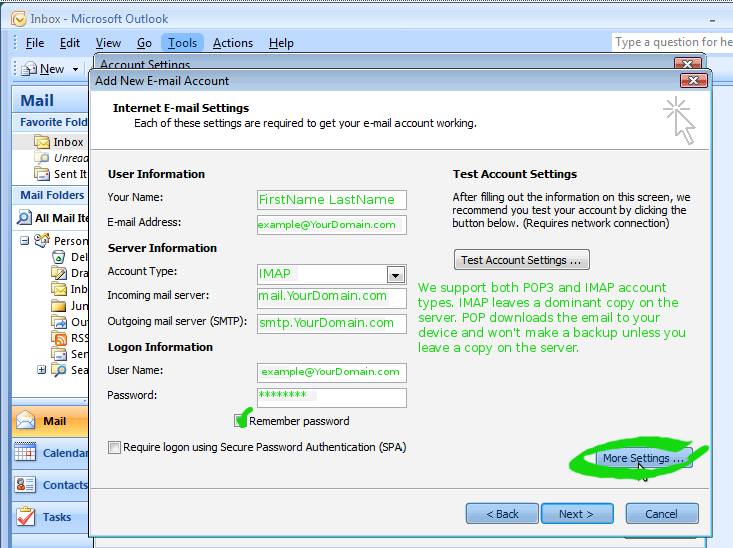Enable Require logon using Secure Password Authentication
733x548 pixels.
tap(114, 447)
